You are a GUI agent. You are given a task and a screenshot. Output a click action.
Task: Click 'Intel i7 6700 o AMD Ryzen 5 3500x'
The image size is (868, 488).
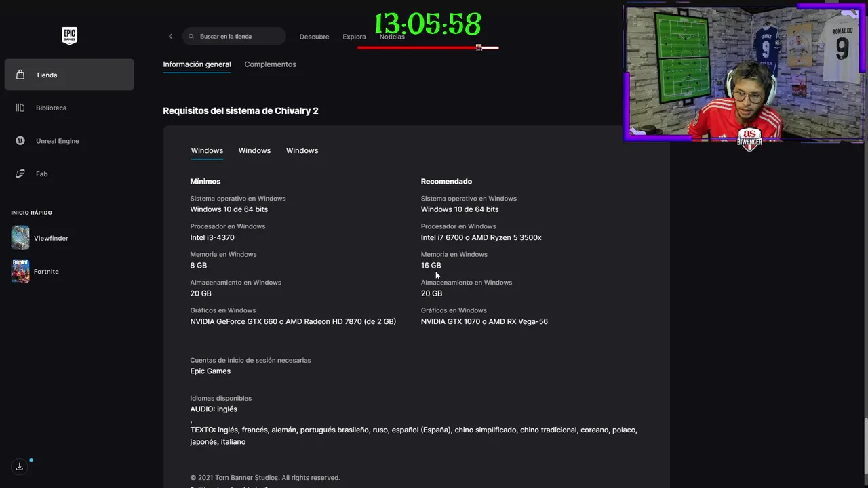481,237
